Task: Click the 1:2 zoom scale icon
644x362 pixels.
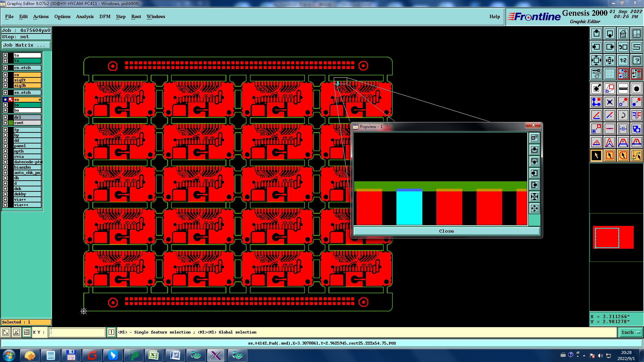Action: point(623,60)
